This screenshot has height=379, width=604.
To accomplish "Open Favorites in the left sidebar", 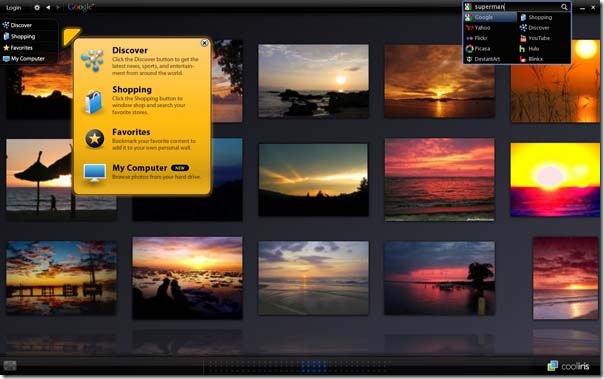I will [x=18, y=48].
